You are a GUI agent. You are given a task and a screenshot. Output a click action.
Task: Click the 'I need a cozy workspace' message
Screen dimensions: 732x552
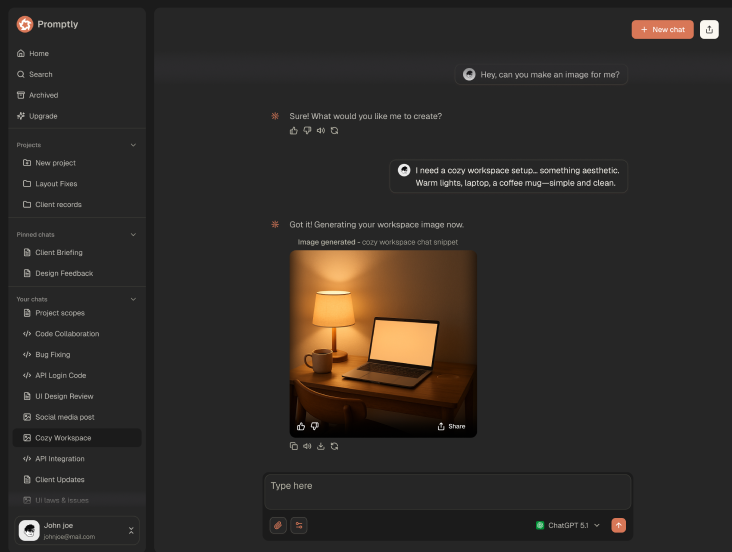click(508, 177)
